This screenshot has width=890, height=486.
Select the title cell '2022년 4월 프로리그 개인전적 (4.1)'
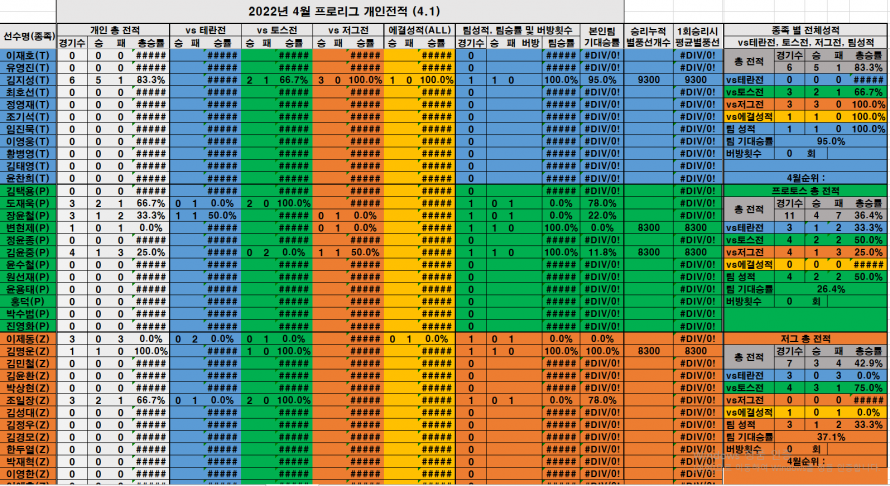(341, 11)
